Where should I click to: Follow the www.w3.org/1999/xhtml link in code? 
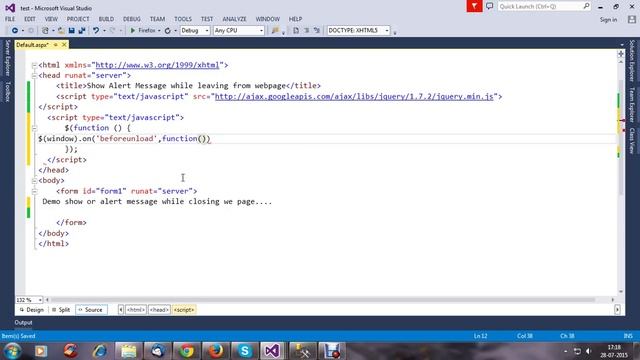pos(157,65)
